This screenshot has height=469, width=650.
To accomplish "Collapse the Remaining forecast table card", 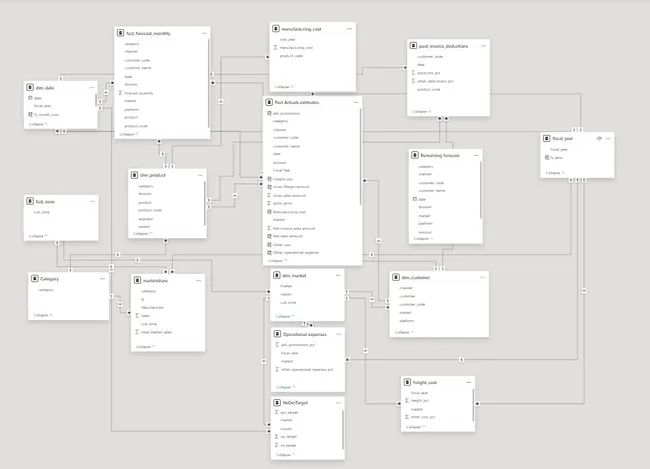I will (x=423, y=238).
